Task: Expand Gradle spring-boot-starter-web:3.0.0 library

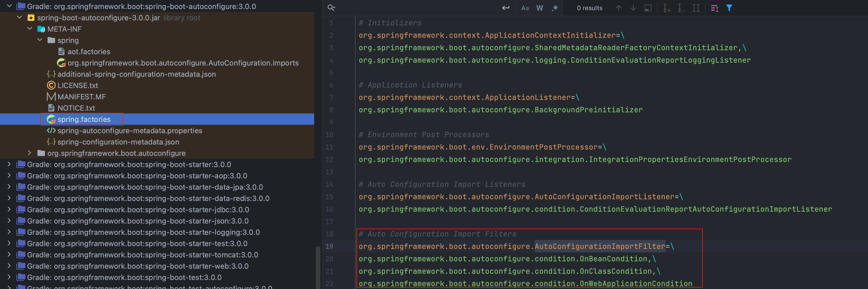Action: 9,266
